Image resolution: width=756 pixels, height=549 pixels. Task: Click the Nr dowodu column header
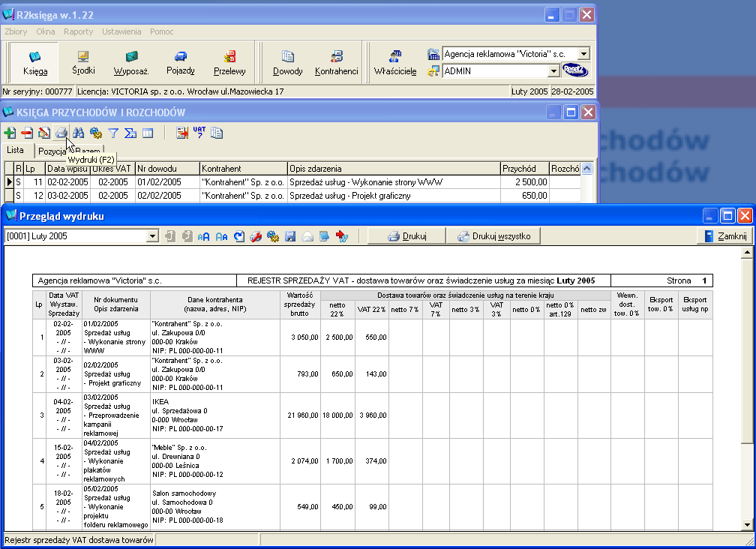tap(167, 169)
